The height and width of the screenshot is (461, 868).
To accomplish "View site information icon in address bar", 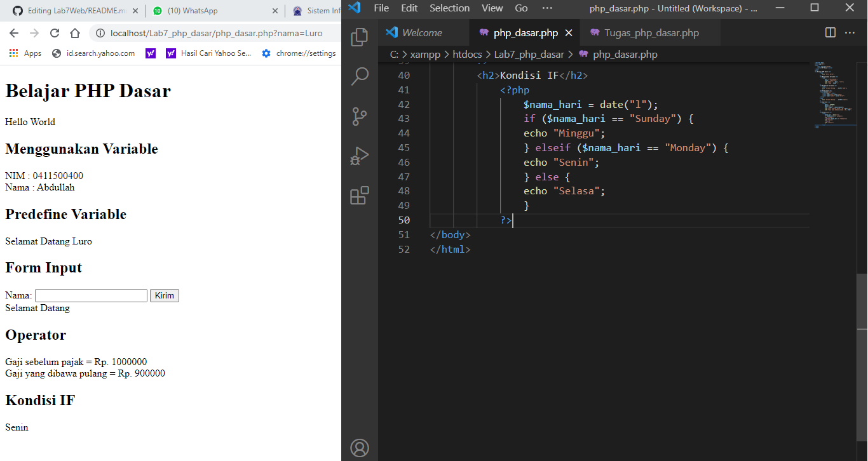I will click(x=100, y=33).
